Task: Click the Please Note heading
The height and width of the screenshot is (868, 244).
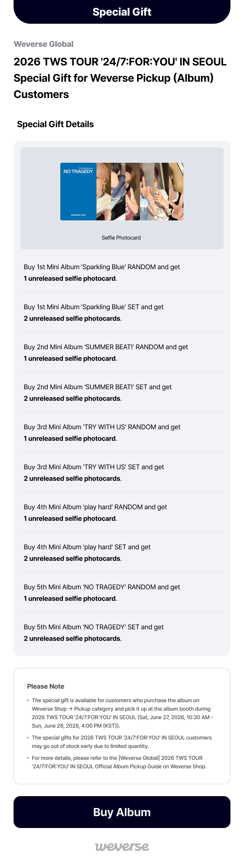Action: point(46,686)
